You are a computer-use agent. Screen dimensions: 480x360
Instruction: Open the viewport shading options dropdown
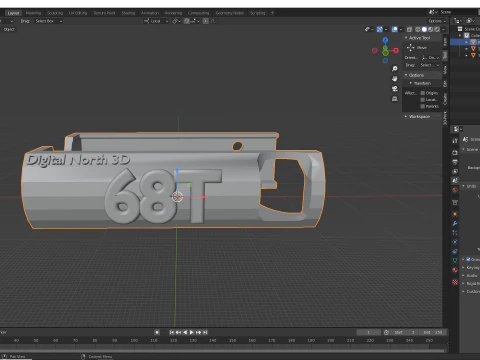[x=443, y=29]
